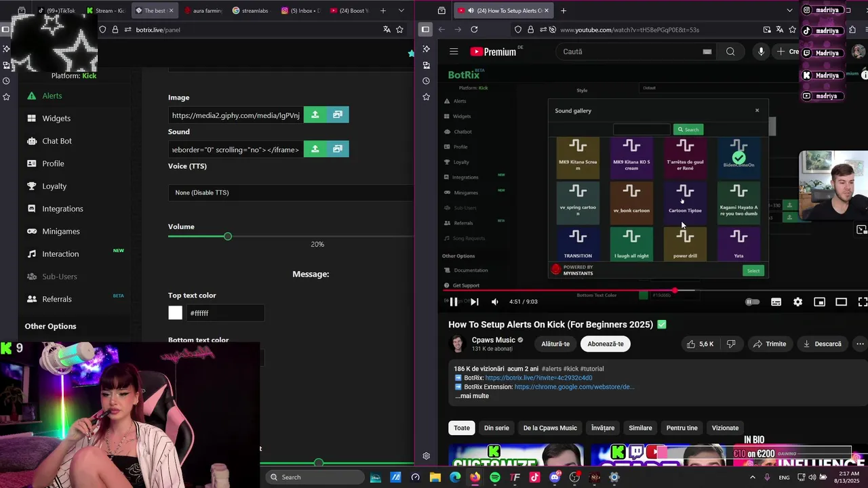Open Integrations in sidebar
The image size is (868, 488).
62,209
